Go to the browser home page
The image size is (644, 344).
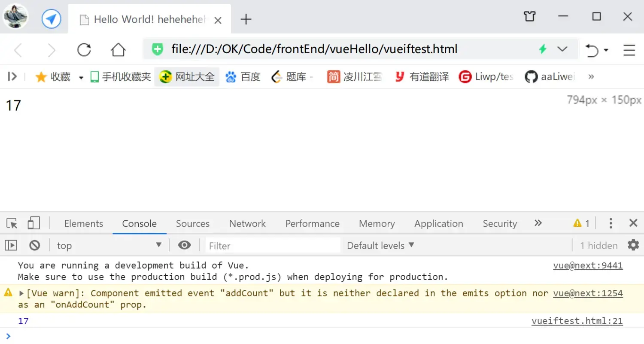(x=118, y=50)
